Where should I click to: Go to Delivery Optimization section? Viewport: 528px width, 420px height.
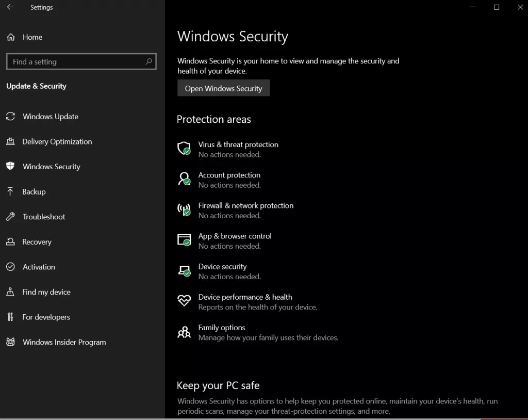(x=57, y=141)
